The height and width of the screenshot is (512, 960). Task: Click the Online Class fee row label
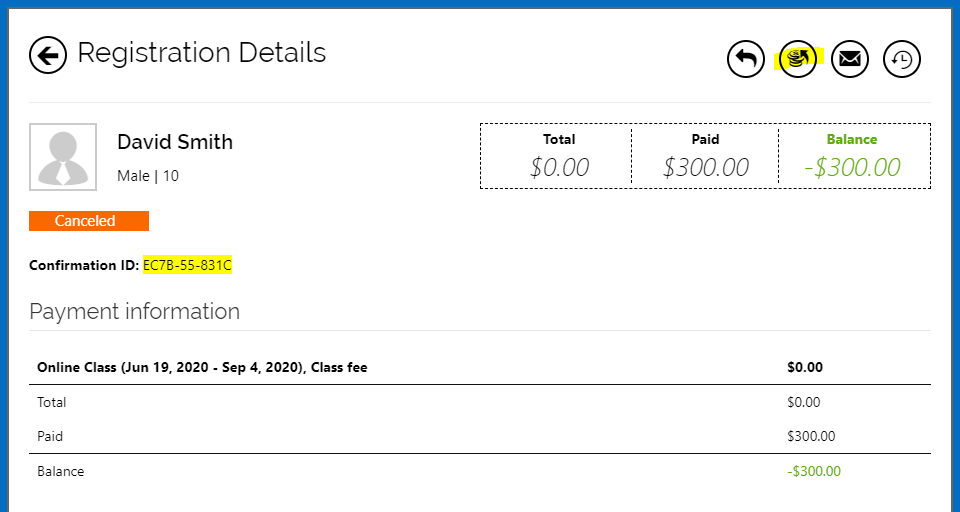(202, 367)
